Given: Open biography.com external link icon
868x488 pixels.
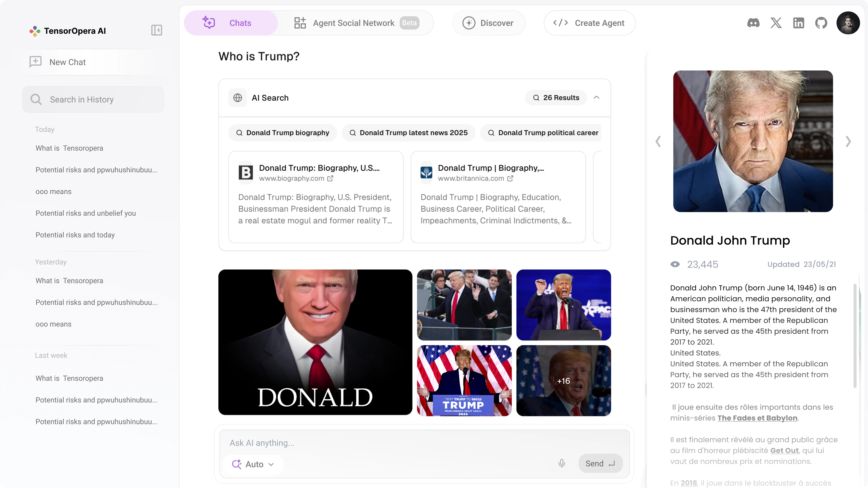Looking at the screenshot, I should coord(330,179).
